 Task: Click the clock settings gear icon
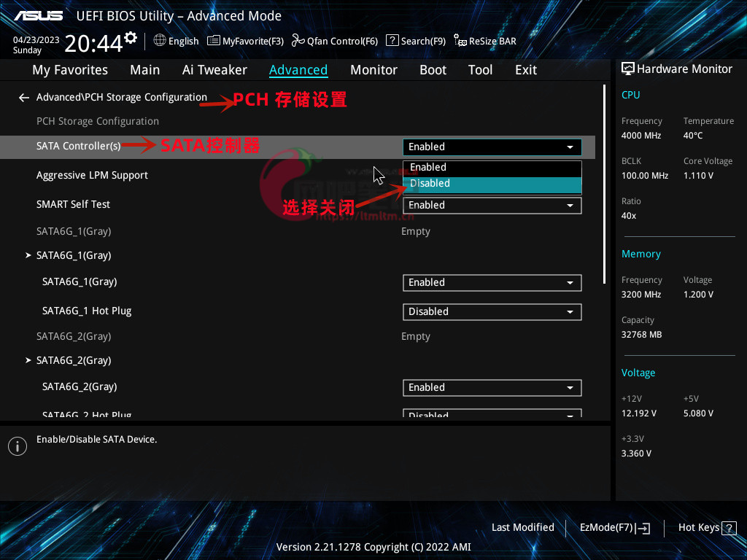[131, 38]
